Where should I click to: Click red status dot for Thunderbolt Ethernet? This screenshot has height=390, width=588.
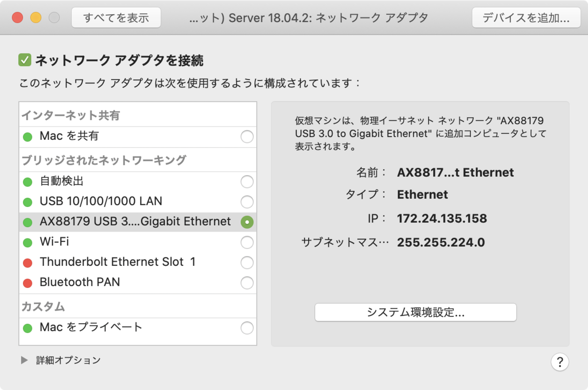27,263
